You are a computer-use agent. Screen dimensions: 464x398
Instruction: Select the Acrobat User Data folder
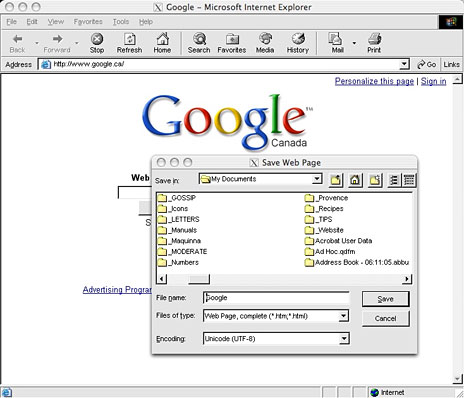[339, 241]
